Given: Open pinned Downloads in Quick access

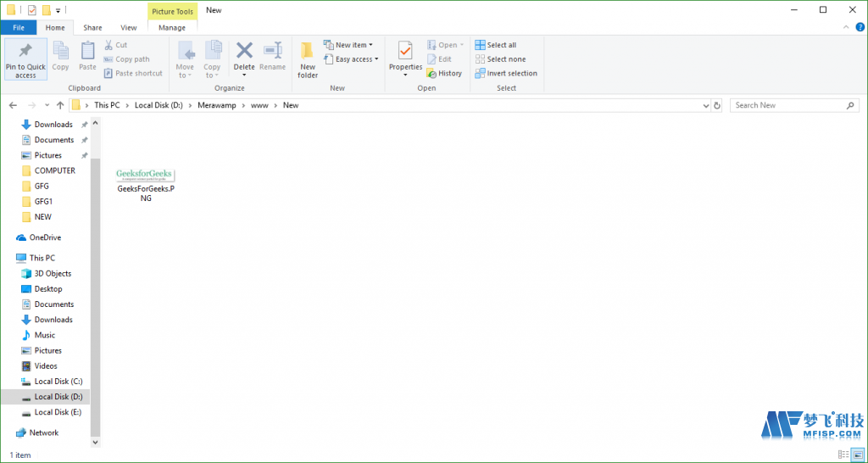Looking at the screenshot, I should coord(53,124).
